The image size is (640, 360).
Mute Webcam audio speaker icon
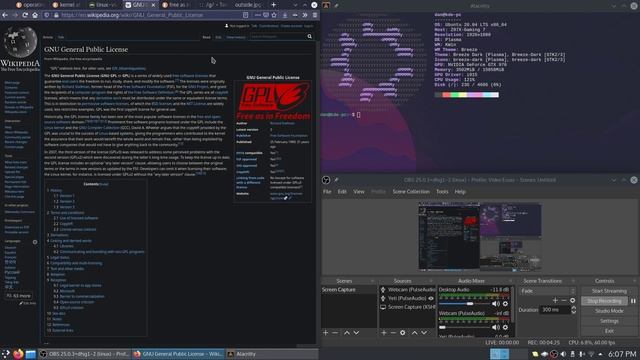coord(496,327)
